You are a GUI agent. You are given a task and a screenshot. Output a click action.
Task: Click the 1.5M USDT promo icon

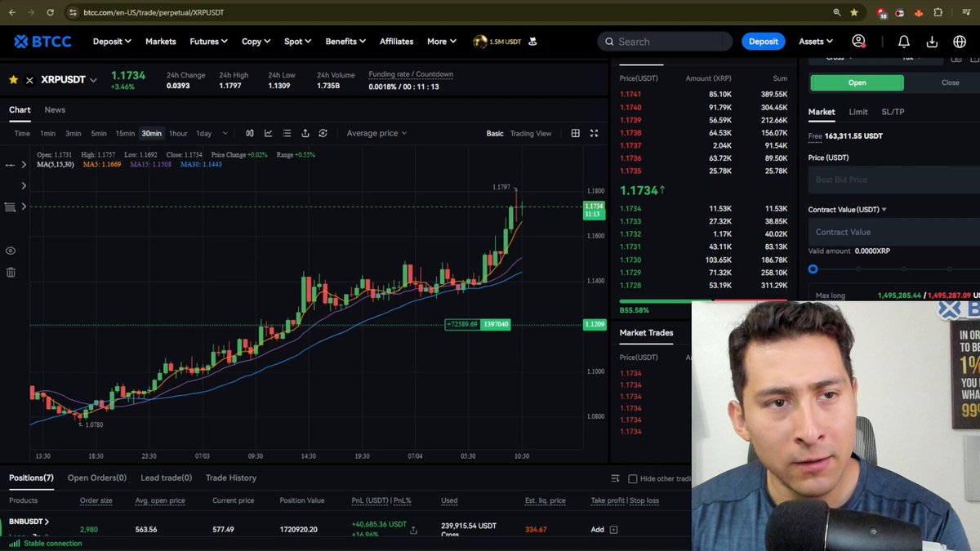pyautogui.click(x=480, y=41)
